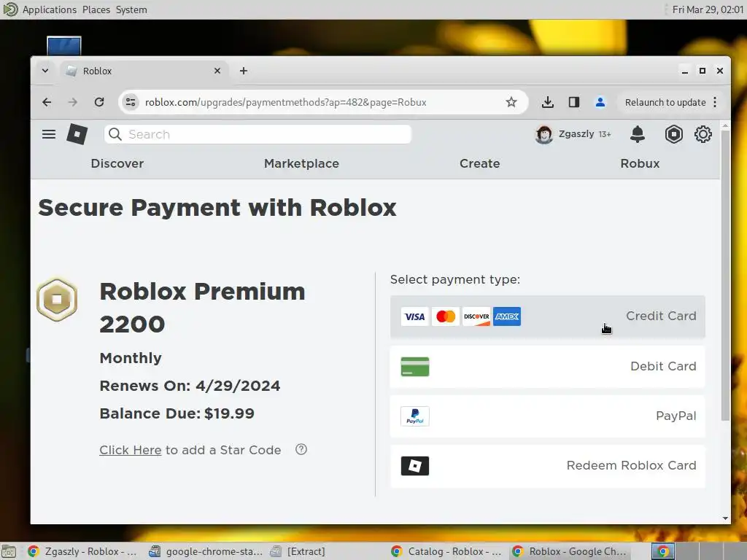747x560 pixels.
Task: Switch to [Extract] taskbar window
Action: coord(298,551)
